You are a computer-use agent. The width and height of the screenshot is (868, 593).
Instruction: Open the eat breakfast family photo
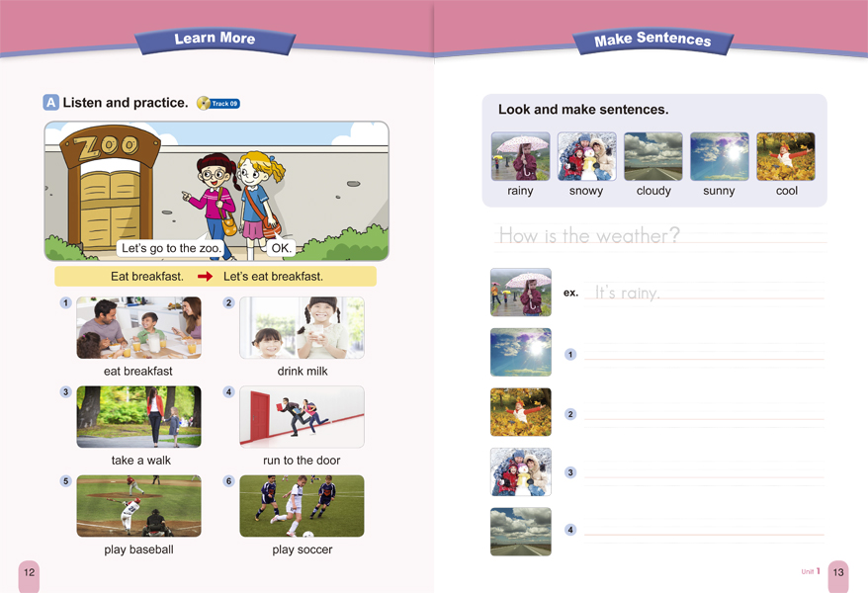139,327
